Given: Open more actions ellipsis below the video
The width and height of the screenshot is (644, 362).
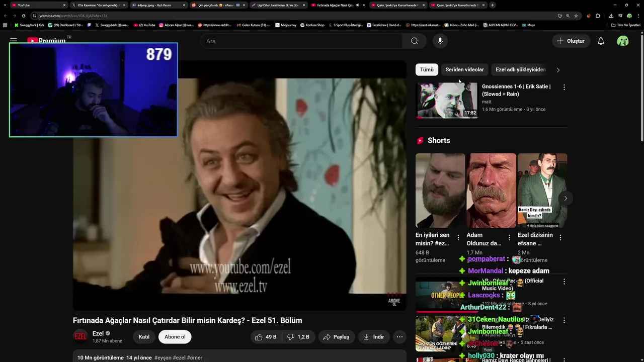Looking at the screenshot, I should (399, 337).
